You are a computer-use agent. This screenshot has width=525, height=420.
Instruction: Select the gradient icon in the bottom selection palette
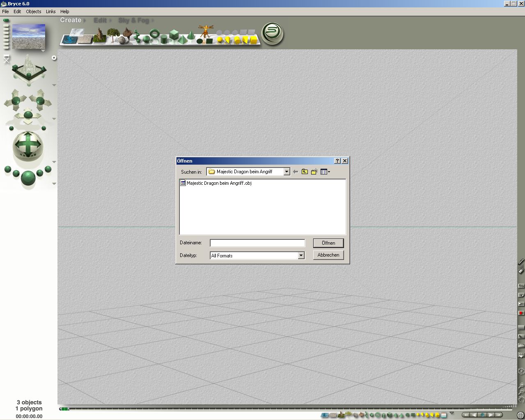[444, 415]
